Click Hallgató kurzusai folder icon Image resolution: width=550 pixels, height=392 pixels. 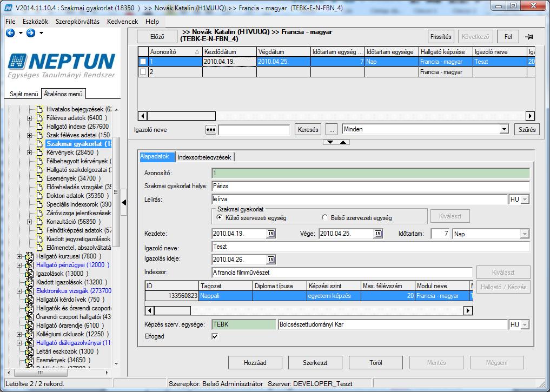click(29, 257)
